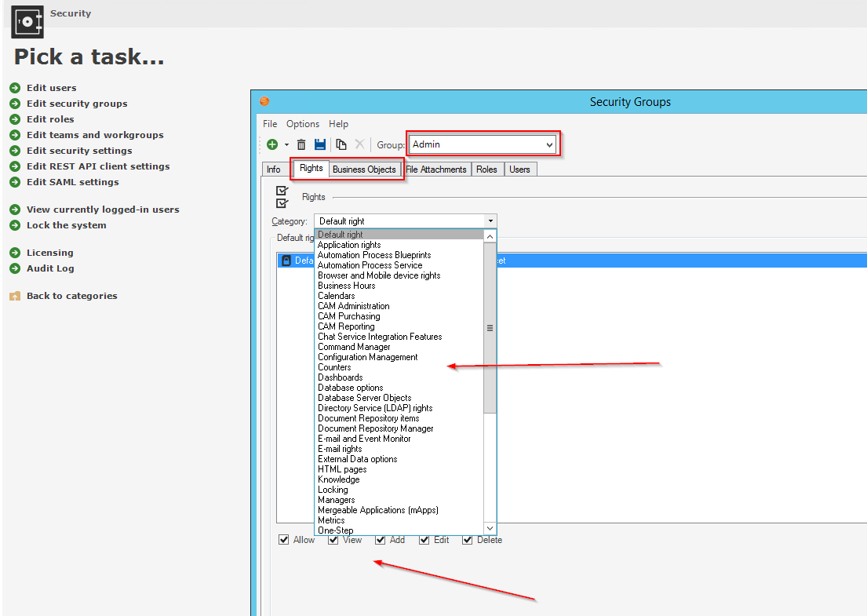Open the Audit Log task

[49, 268]
